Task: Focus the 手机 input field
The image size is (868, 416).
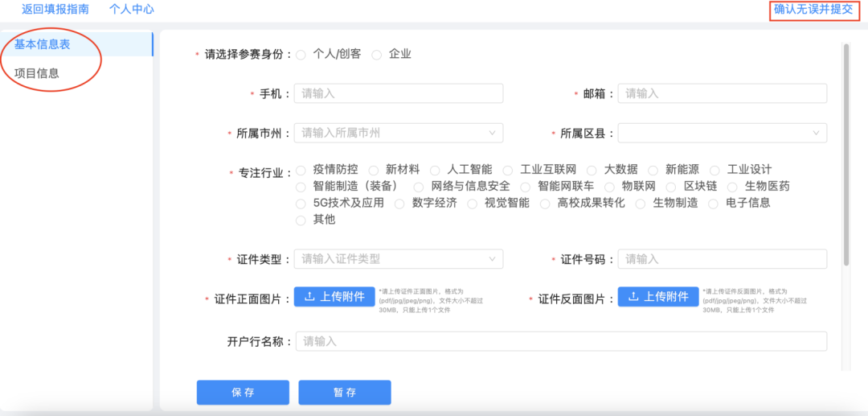Action: click(399, 93)
